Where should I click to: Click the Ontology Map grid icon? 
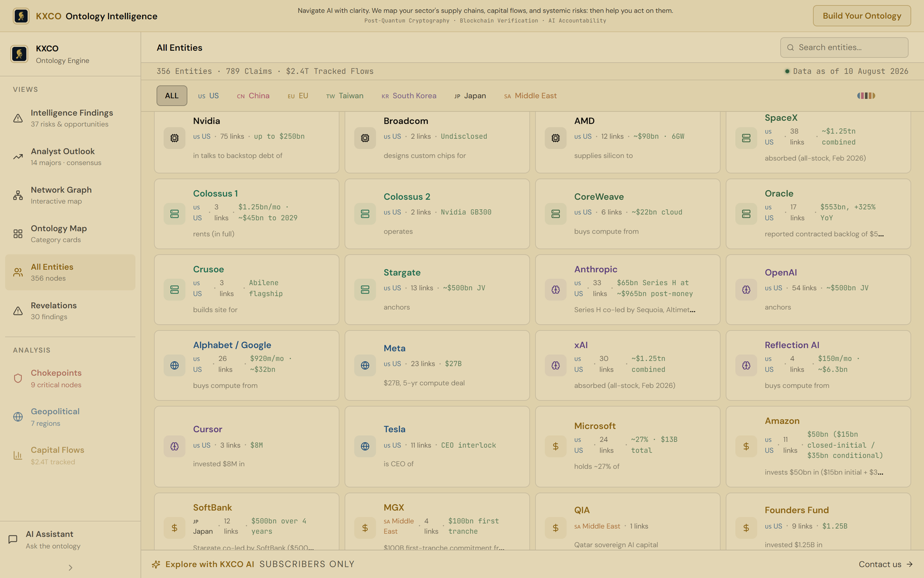coord(18,234)
